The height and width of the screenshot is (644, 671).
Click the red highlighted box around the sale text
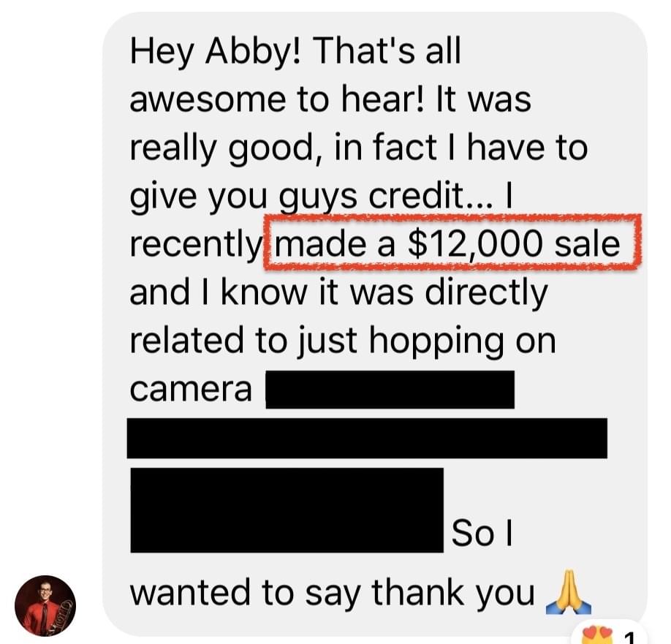pos(452,243)
